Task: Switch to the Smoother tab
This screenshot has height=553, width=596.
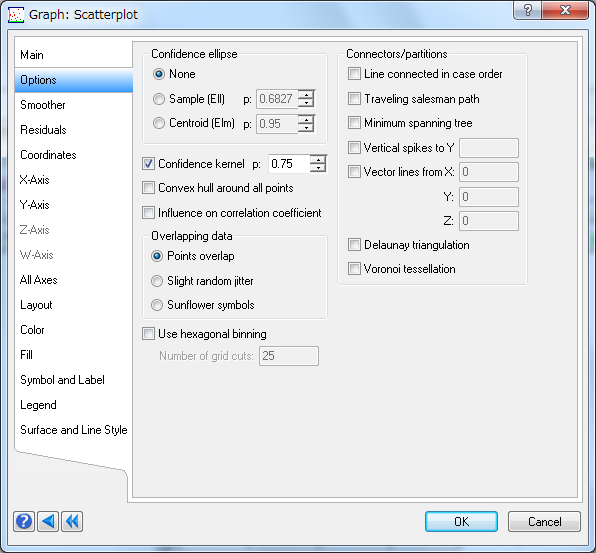Action: [x=43, y=105]
